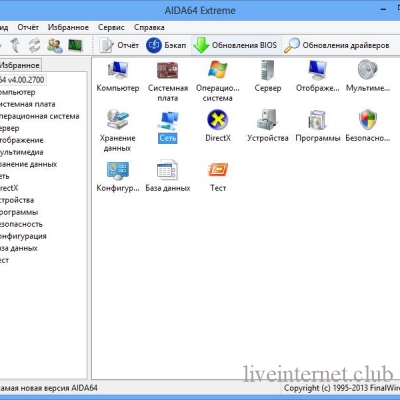Screen dimensions: 400x400
Task: Select Устройства in the tree
Action: pyautogui.click(x=17, y=200)
